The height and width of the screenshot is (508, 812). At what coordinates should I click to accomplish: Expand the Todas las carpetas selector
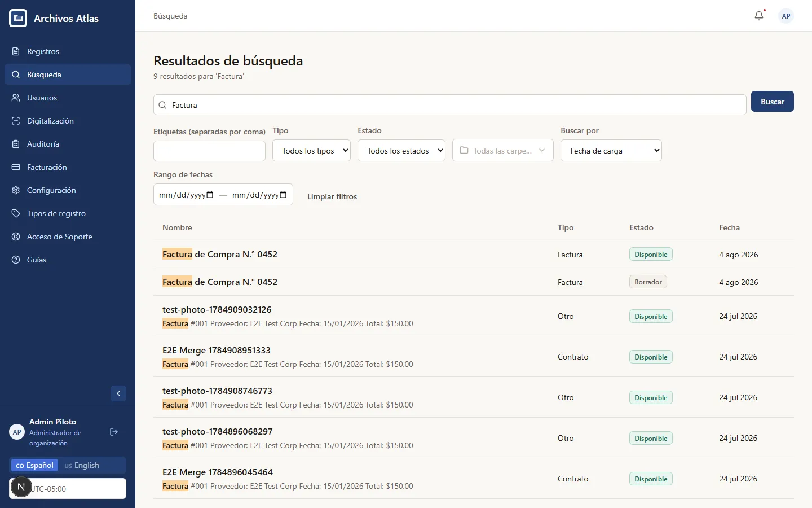pyautogui.click(x=503, y=150)
